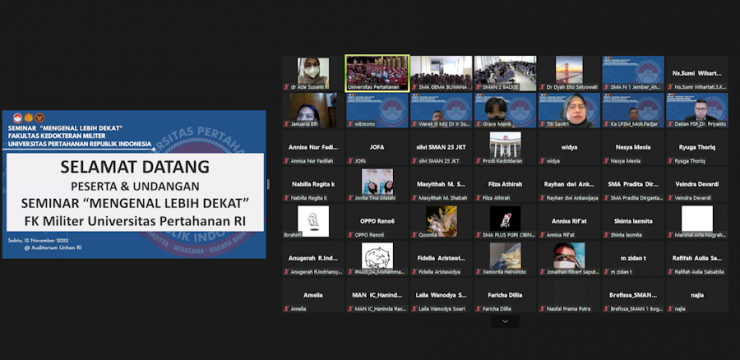Select SMA PLUS PGRI CIBINONG avatar tile

(x=505, y=221)
